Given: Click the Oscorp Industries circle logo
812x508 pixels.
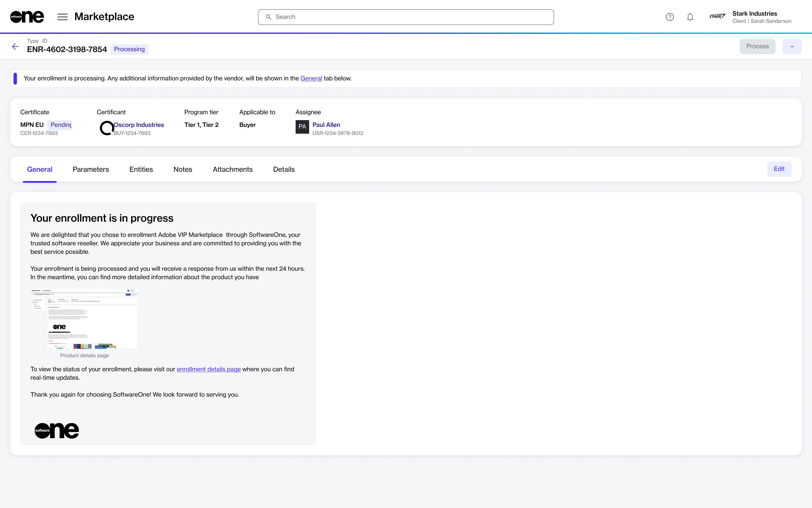Looking at the screenshot, I should [x=107, y=128].
